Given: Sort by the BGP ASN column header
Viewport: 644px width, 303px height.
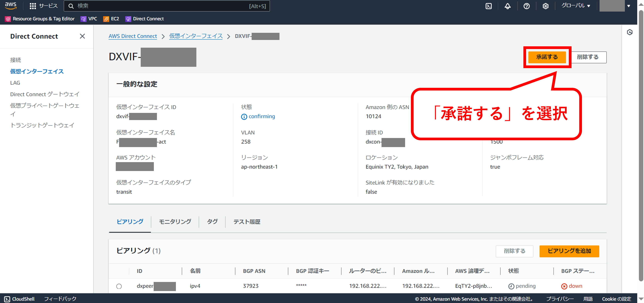Looking at the screenshot, I should (254, 271).
